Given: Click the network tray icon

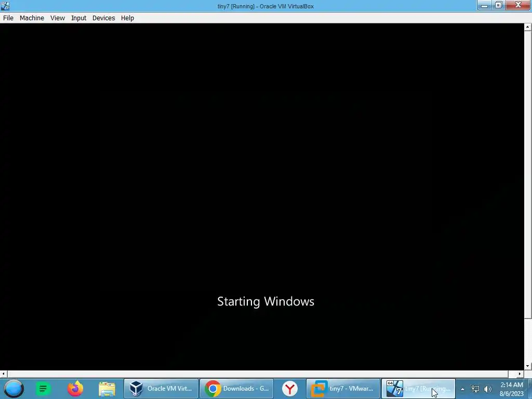Looking at the screenshot, I should (x=475, y=389).
